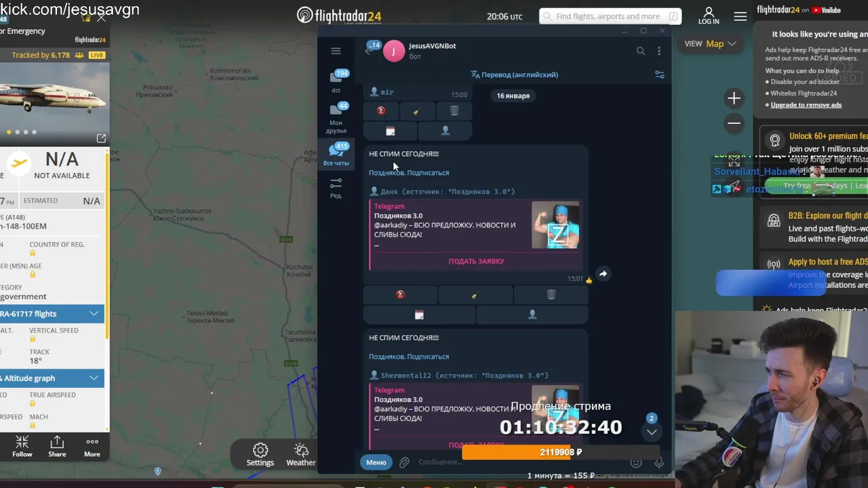Image resolution: width=868 pixels, height=488 pixels.
Task: Open JesusAVGNBot profile avatar
Action: click(393, 51)
